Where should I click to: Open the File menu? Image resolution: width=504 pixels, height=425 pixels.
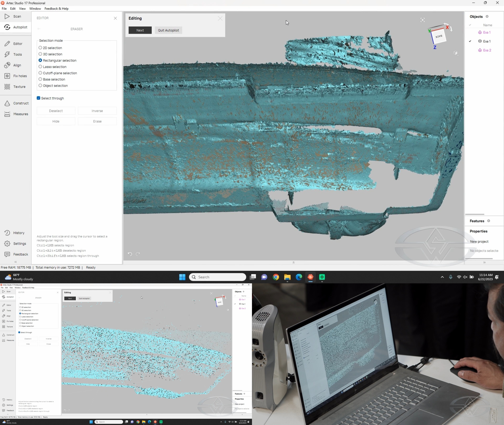pyautogui.click(x=4, y=9)
